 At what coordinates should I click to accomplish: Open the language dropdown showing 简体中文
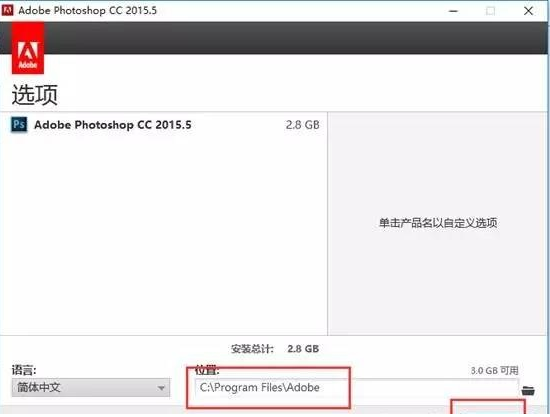point(91,388)
